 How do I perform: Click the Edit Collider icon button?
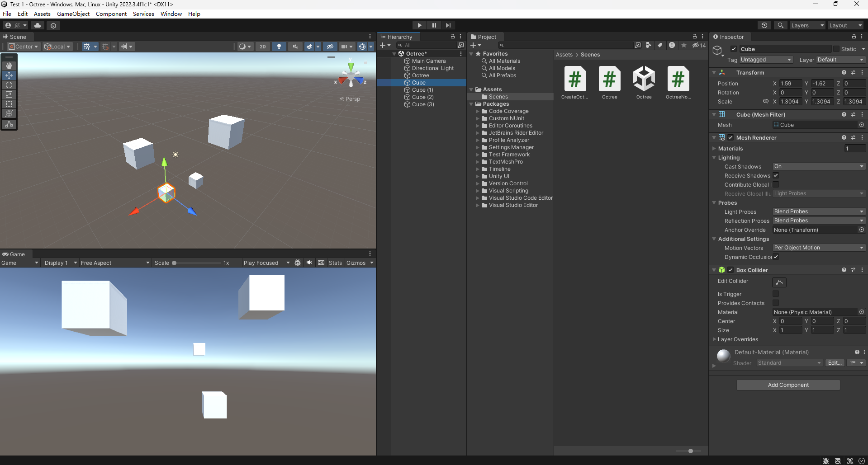779,282
